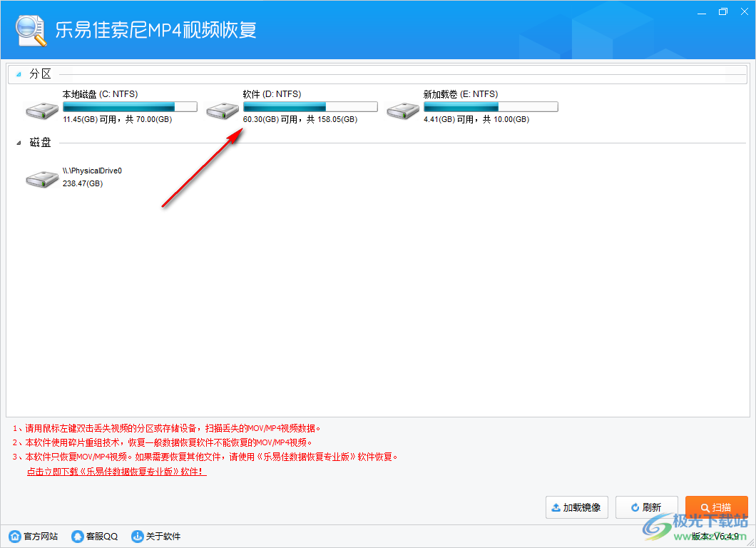Select the 本地磁盘 (C: NTFS) label

[x=101, y=94]
